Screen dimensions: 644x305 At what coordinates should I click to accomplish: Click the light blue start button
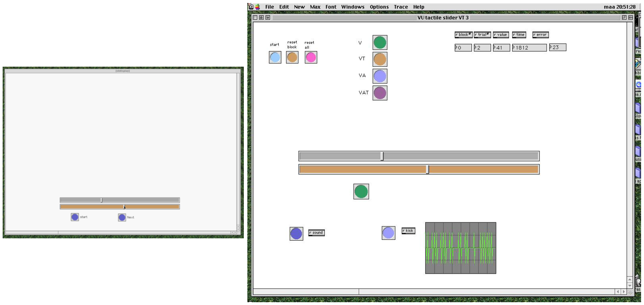click(x=275, y=57)
